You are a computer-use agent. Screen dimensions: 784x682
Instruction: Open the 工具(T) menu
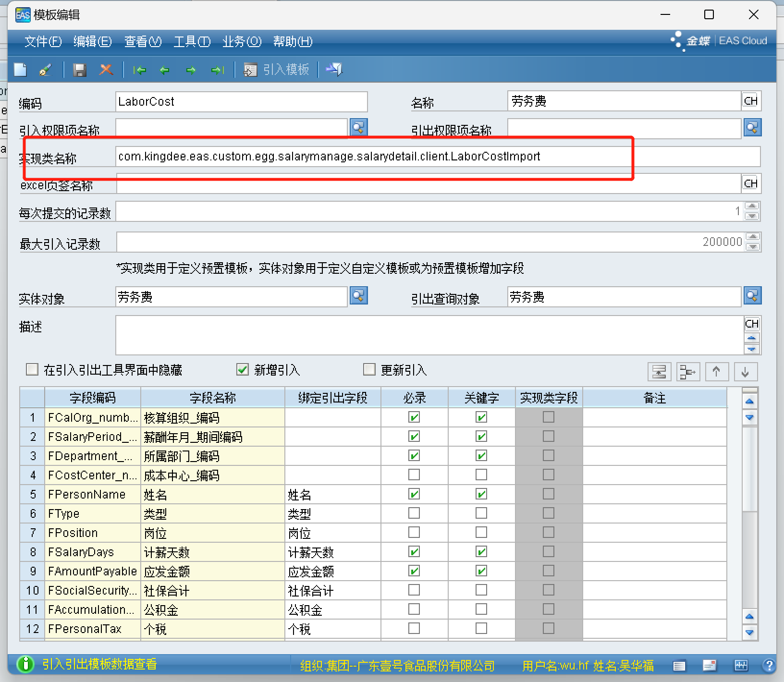click(x=192, y=41)
